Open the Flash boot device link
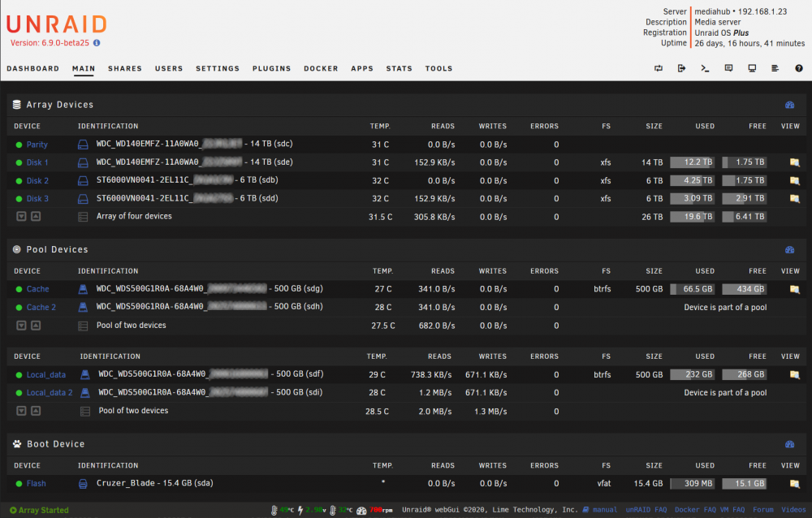The height and width of the screenshot is (518, 812). pos(37,483)
